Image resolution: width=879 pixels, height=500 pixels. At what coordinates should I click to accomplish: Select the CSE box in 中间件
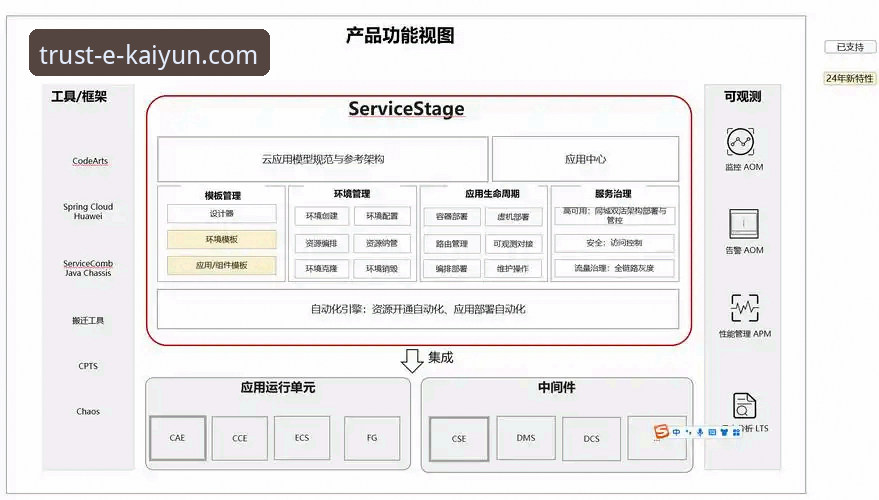click(459, 439)
